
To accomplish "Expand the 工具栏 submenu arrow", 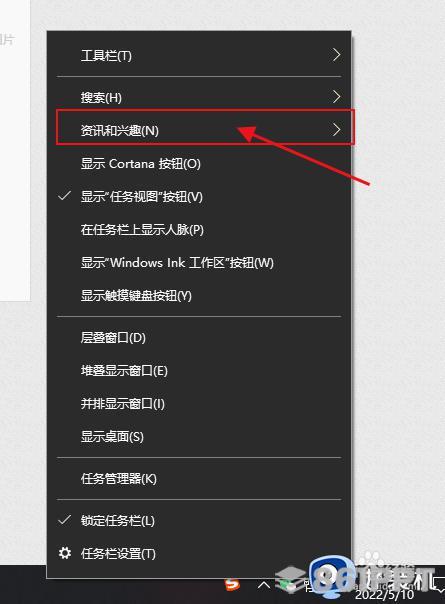I will coord(336,55).
